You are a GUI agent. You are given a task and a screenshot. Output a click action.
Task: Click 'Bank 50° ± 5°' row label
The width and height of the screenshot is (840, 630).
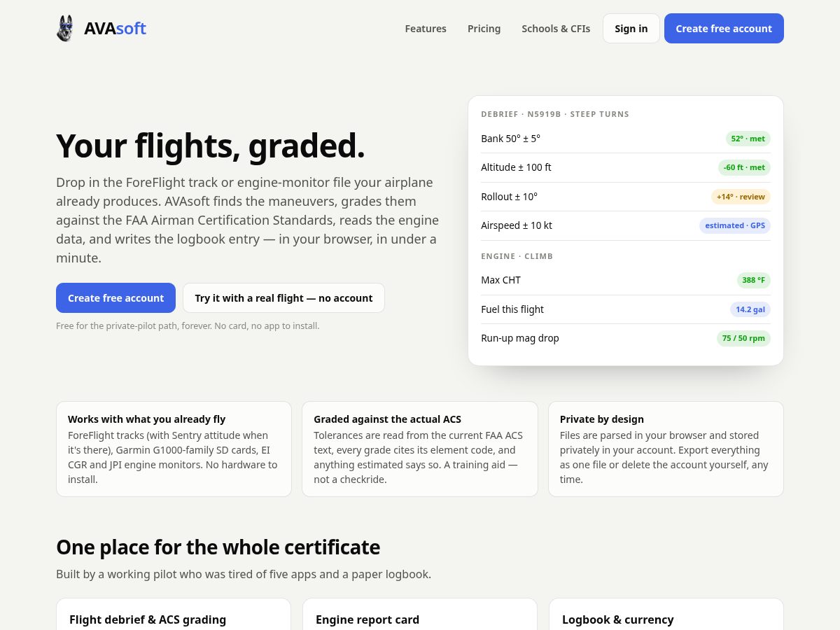tap(510, 139)
